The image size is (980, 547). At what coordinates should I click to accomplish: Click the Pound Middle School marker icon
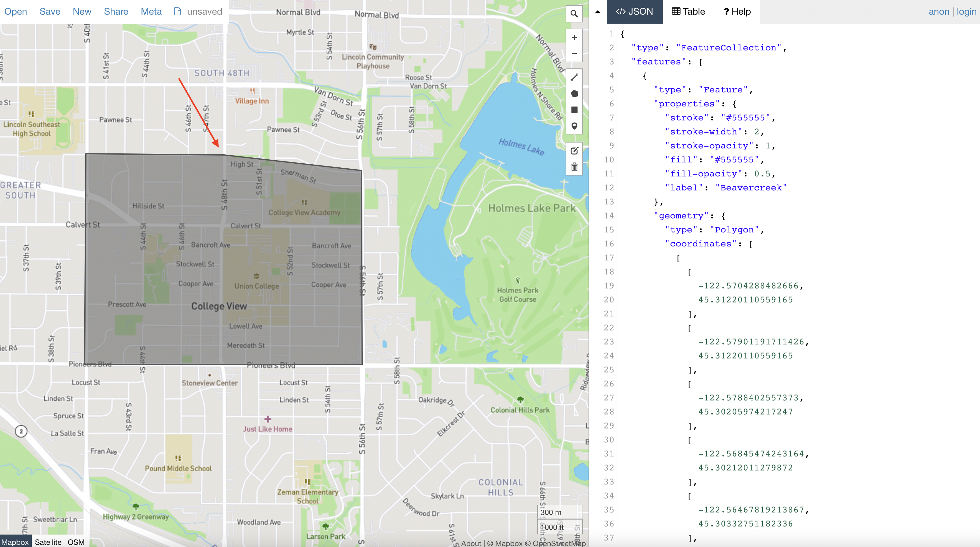(x=178, y=458)
